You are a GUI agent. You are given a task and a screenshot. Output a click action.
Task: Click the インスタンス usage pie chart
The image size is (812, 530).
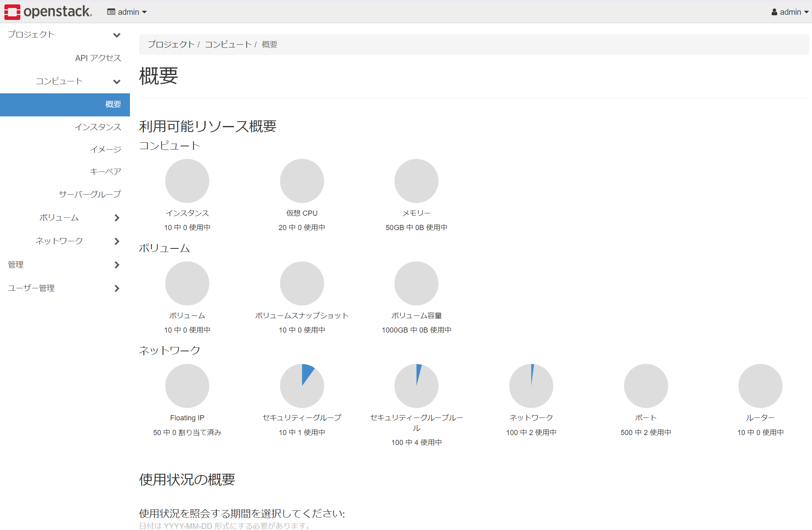coord(187,180)
